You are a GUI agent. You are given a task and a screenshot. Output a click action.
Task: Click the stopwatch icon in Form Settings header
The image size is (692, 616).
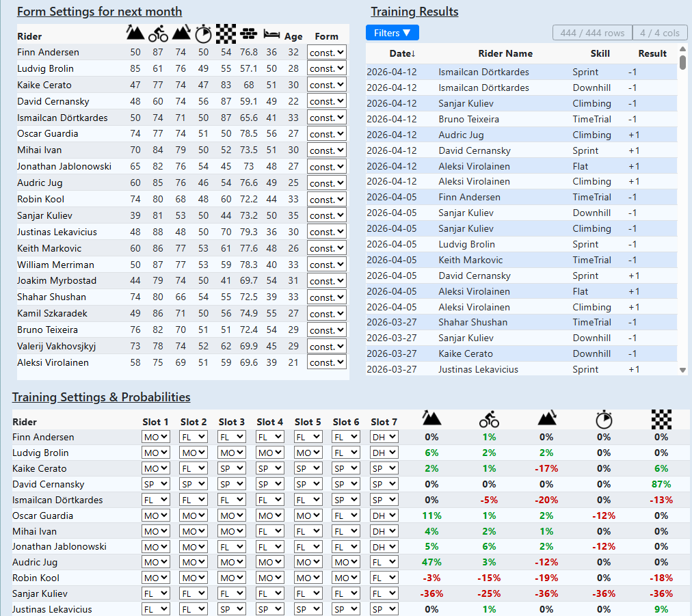click(203, 33)
